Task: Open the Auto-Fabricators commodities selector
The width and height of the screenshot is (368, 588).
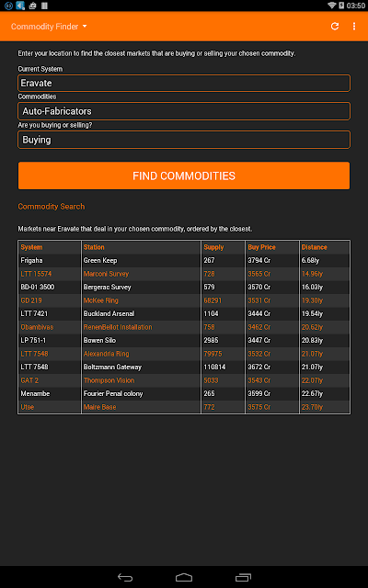Action: click(x=184, y=111)
